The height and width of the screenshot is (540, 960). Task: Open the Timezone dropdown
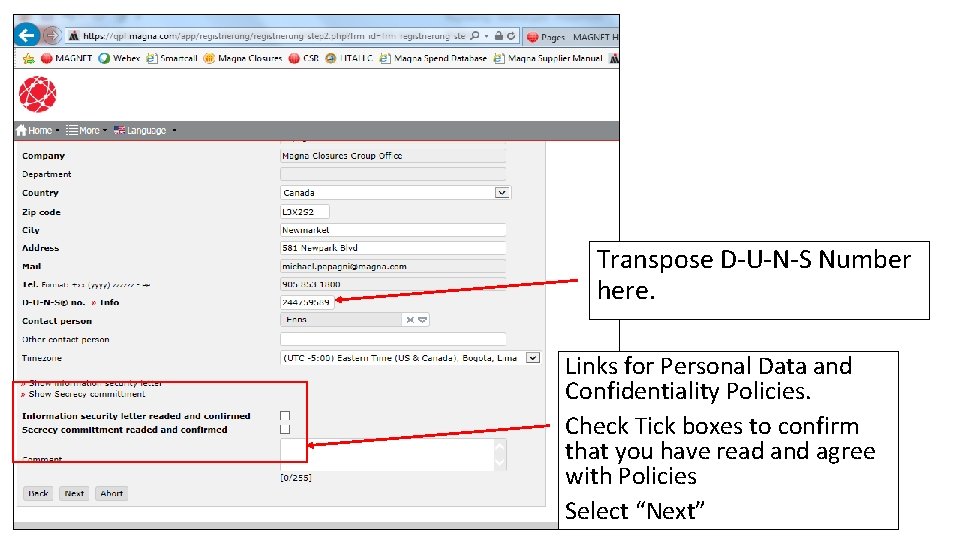click(x=410, y=358)
